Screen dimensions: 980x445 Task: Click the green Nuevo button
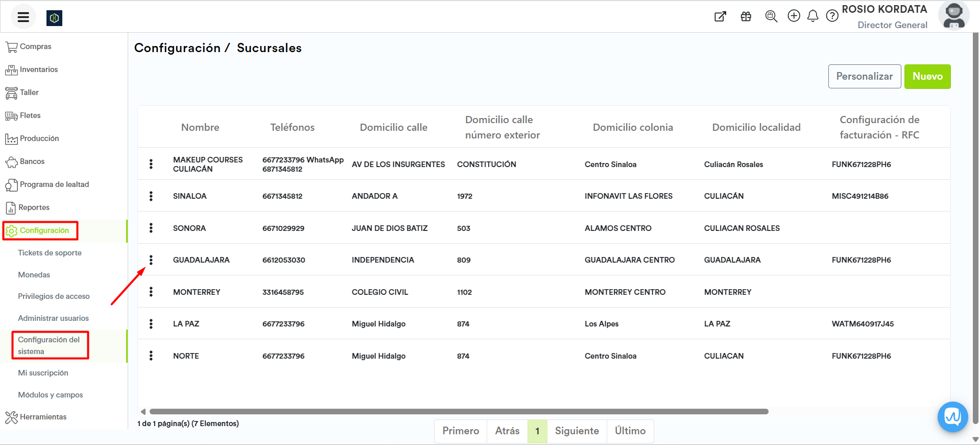pos(927,77)
